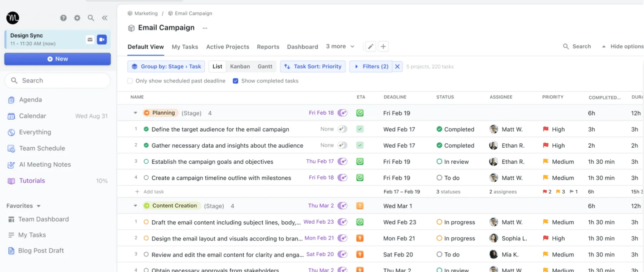Toggle completion circle for Draft the email content

(146, 222)
